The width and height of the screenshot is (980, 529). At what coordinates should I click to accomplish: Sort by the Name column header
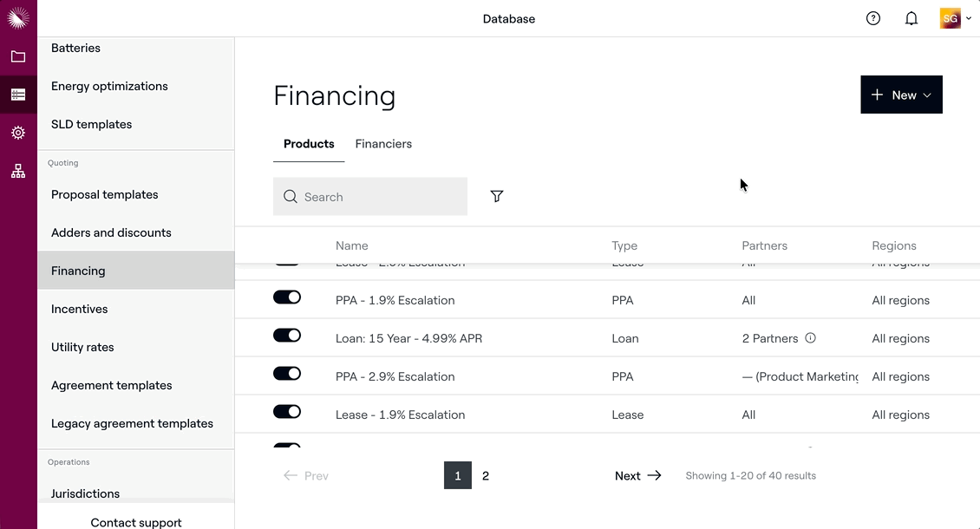tap(352, 245)
